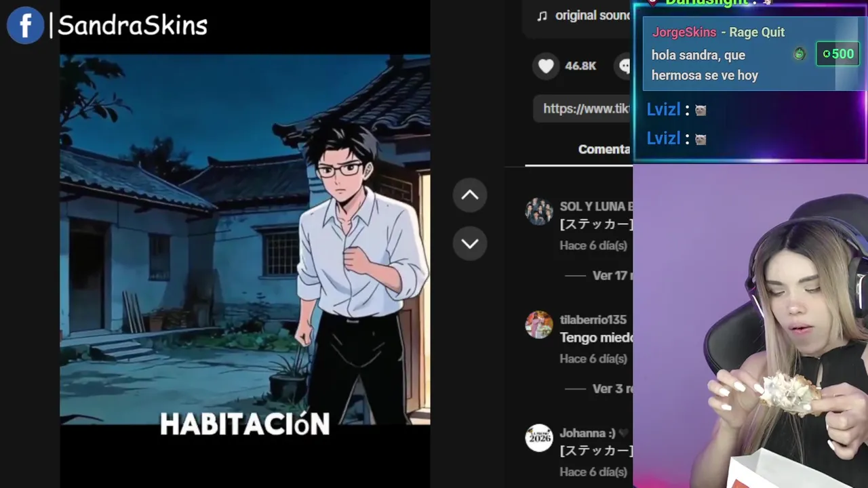
Task: Click 'Hace 6 día(s)' under tilaberrio135 comment
Action: tap(593, 359)
